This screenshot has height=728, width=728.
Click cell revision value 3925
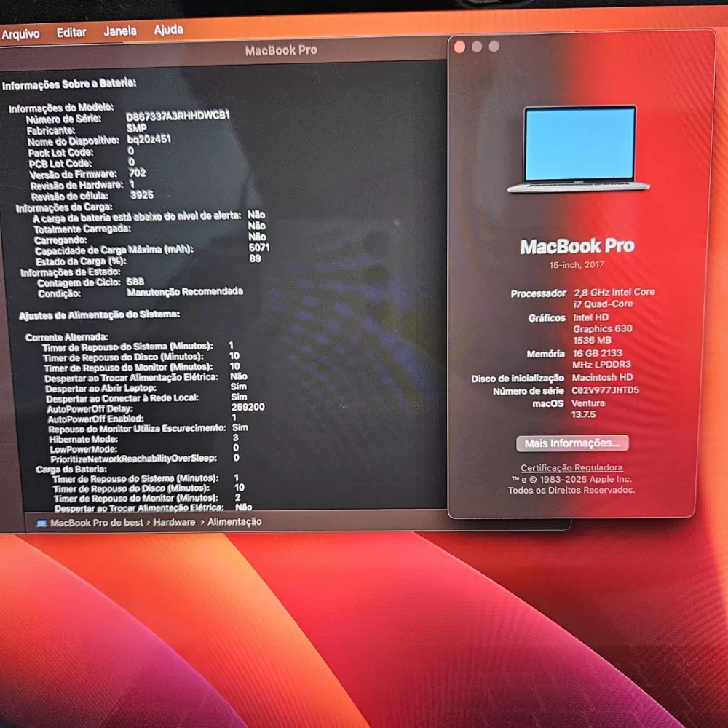pyautogui.click(x=142, y=195)
